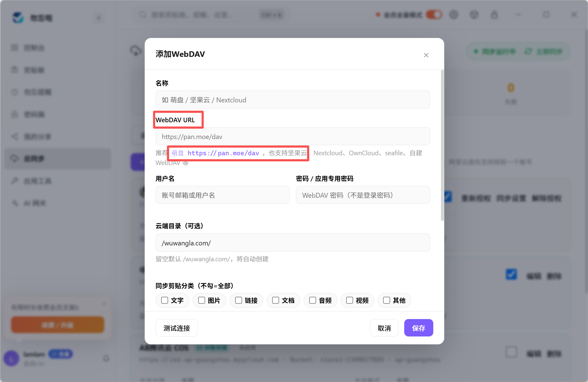Open 剪贴板 in the sidebar
This screenshot has width=588, height=382.
tap(58, 70)
